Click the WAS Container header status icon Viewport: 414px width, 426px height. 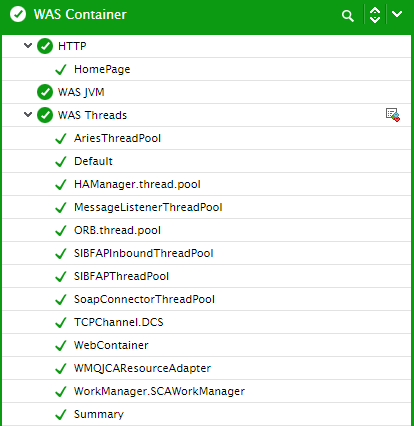[x=18, y=14]
